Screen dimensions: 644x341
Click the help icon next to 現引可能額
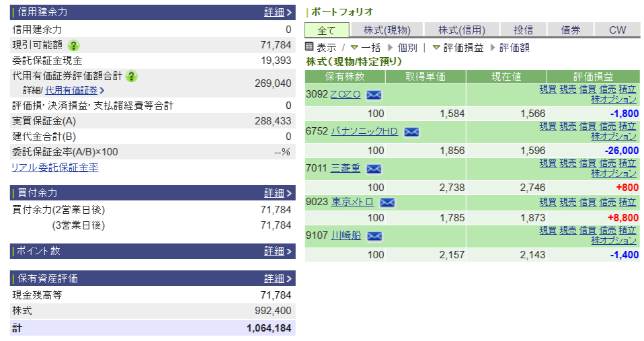[x=73, y=46]
